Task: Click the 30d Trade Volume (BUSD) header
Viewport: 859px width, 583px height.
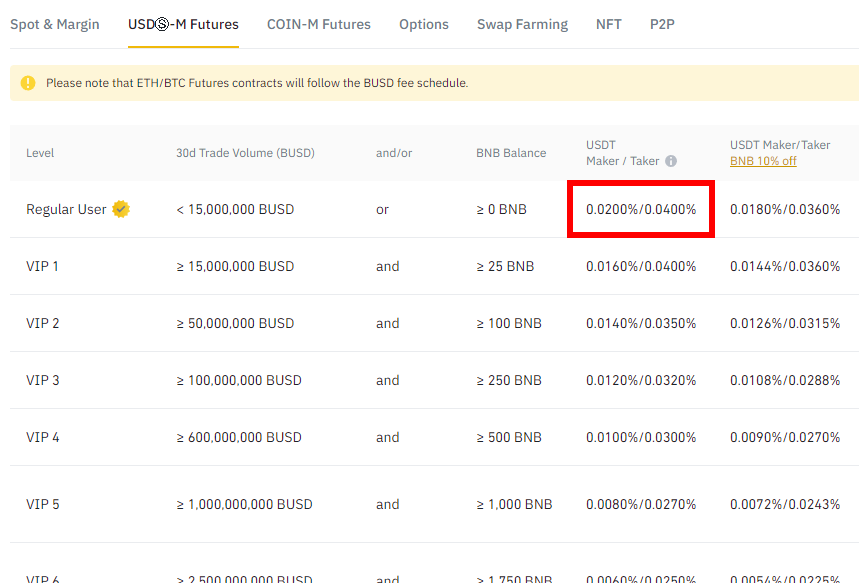Action: tap(245, 153)
